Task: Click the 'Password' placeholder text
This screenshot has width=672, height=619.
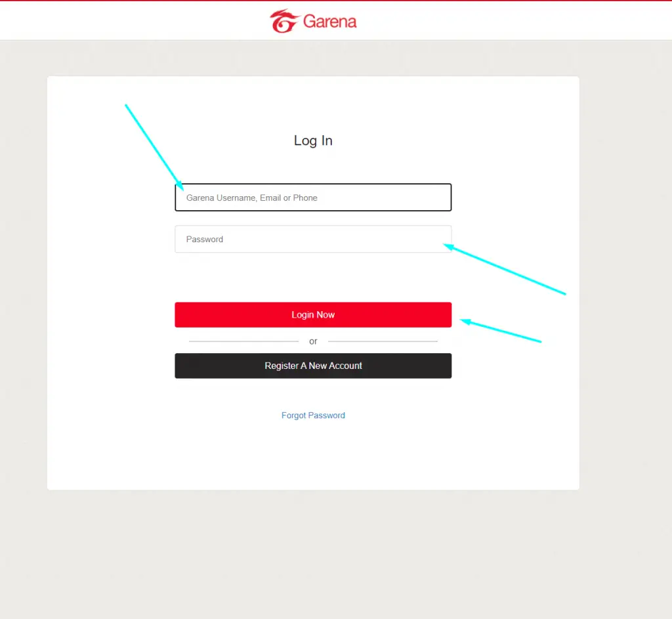Action: pos(205,239)
